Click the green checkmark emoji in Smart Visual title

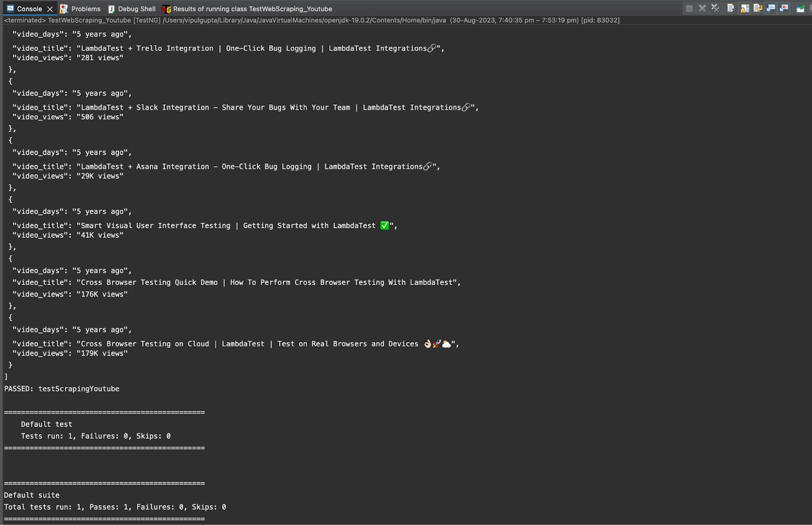click(385, 226)
